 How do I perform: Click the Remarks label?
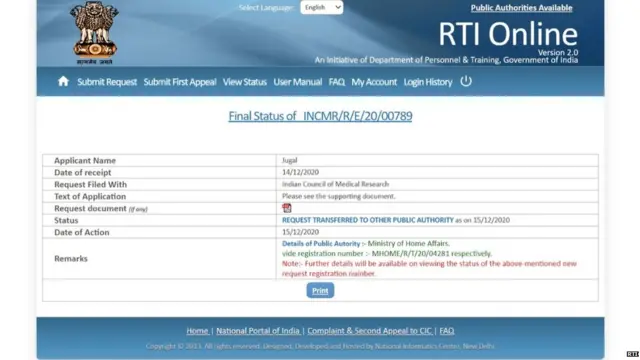[71, 258]
